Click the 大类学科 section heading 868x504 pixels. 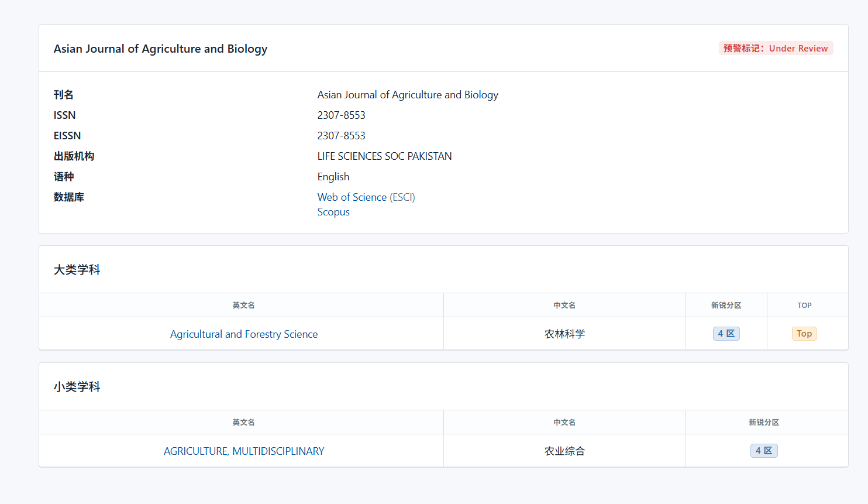77,270
